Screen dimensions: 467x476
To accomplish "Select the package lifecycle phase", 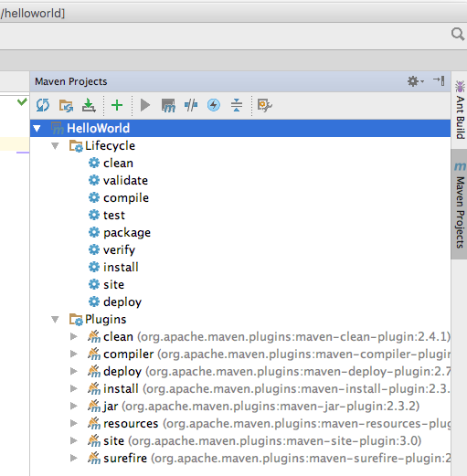I will tap(127, 233).
